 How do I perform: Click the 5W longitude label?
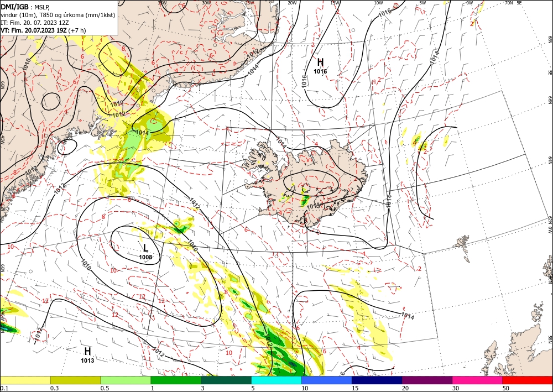(x=423, y=3)
